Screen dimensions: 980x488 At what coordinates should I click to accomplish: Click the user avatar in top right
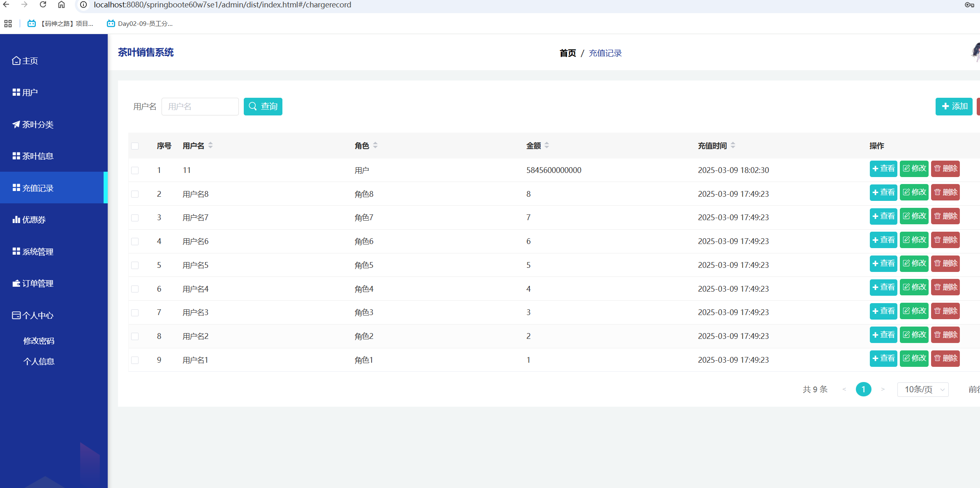[x=975, y=53]
